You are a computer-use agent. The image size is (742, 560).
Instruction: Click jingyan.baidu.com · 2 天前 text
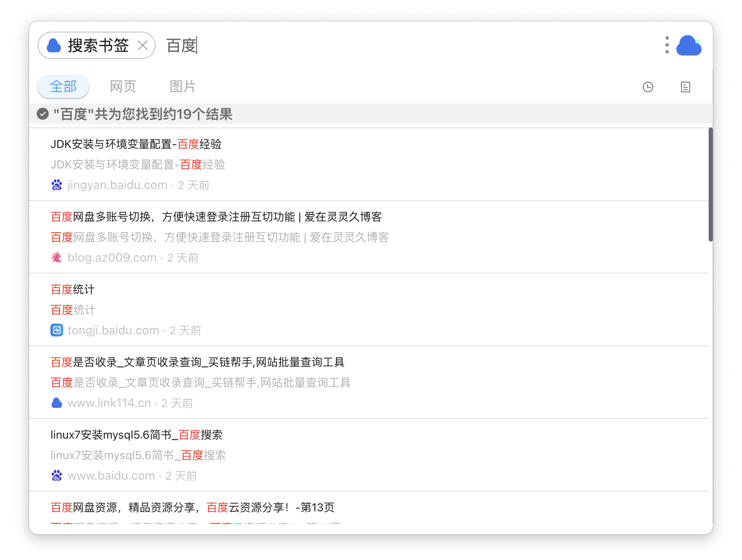138,185
